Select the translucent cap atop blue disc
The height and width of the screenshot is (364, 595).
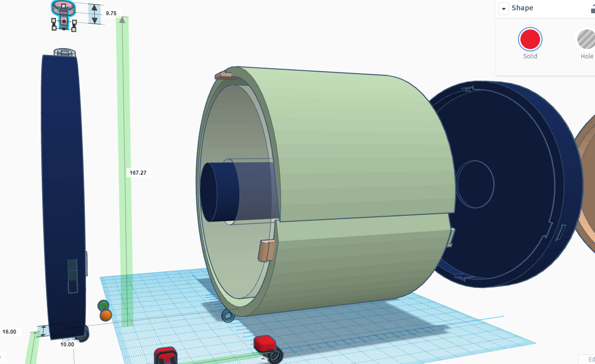pyautogui.click(x=65, y=52)
